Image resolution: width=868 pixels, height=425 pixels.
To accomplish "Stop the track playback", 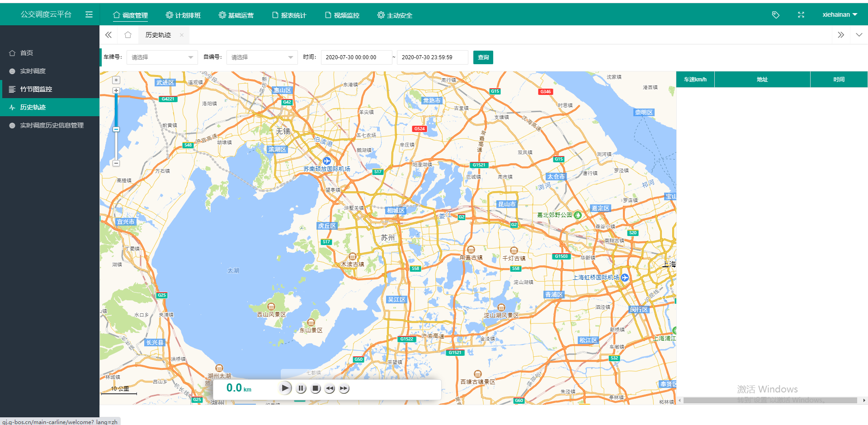I will (316, 388).
